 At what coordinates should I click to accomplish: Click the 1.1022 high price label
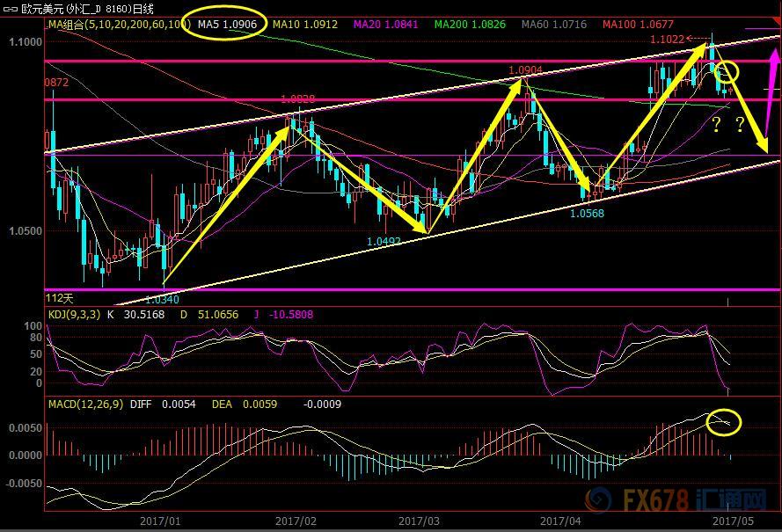coord(667,40)
